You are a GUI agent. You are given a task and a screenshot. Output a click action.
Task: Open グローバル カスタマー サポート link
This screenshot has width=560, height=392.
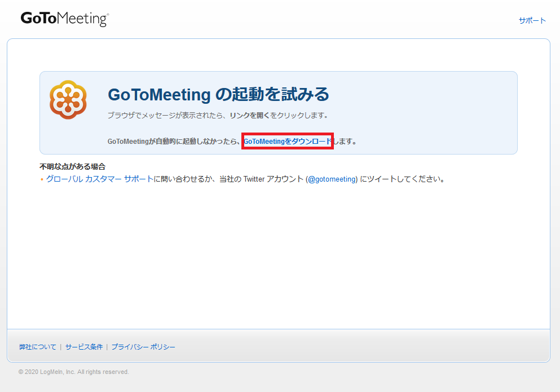pos(100,179)
